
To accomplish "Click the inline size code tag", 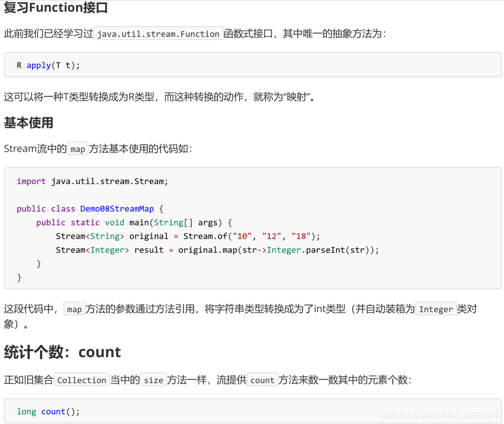I will pyautogui.click(x=154, y=380).
